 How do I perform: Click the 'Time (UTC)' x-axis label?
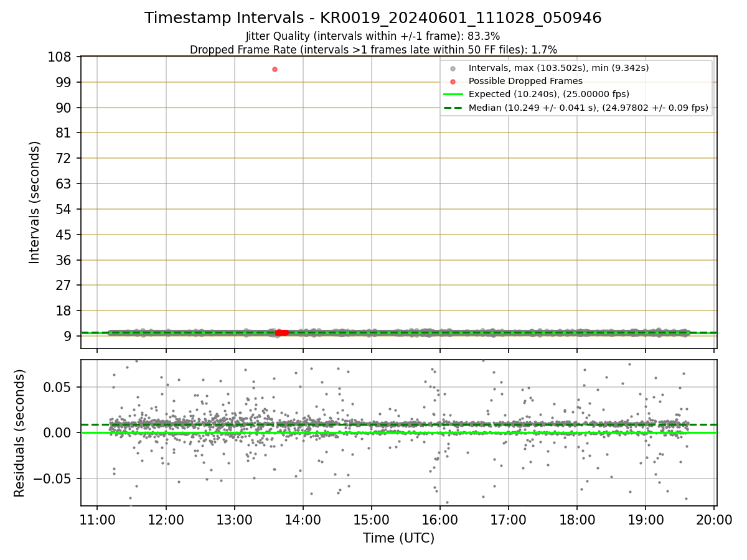tap(398, 538)
